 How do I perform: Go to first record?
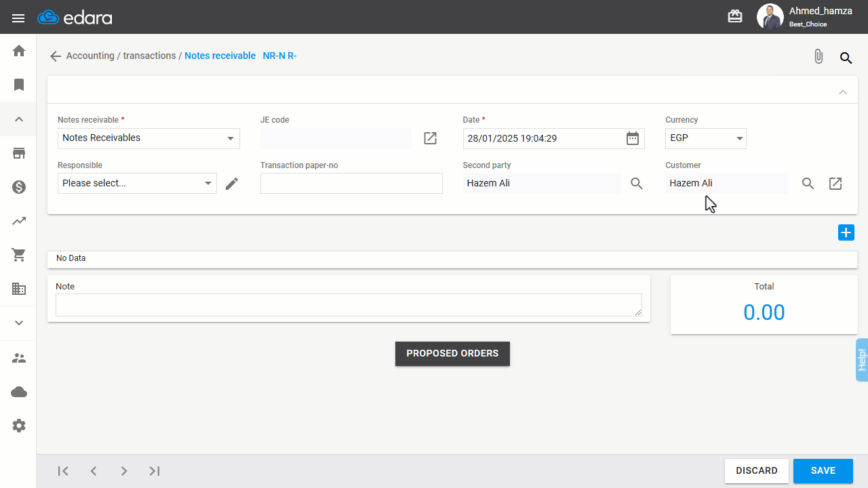click(63, 471)
